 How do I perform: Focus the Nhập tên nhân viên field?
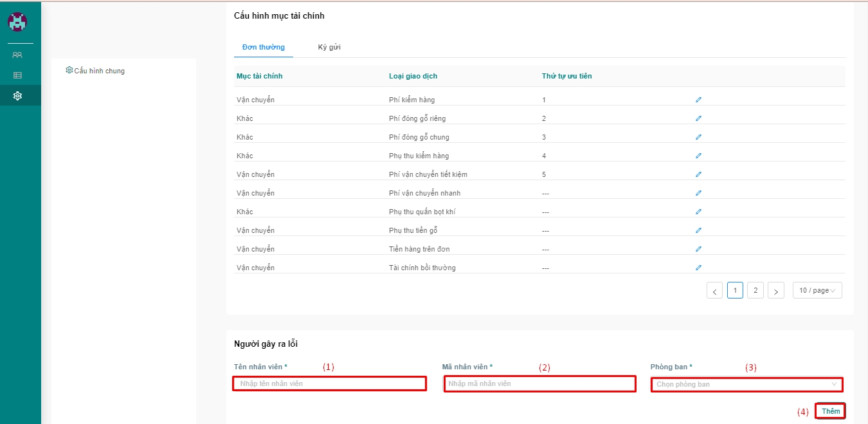pos(329,384)
